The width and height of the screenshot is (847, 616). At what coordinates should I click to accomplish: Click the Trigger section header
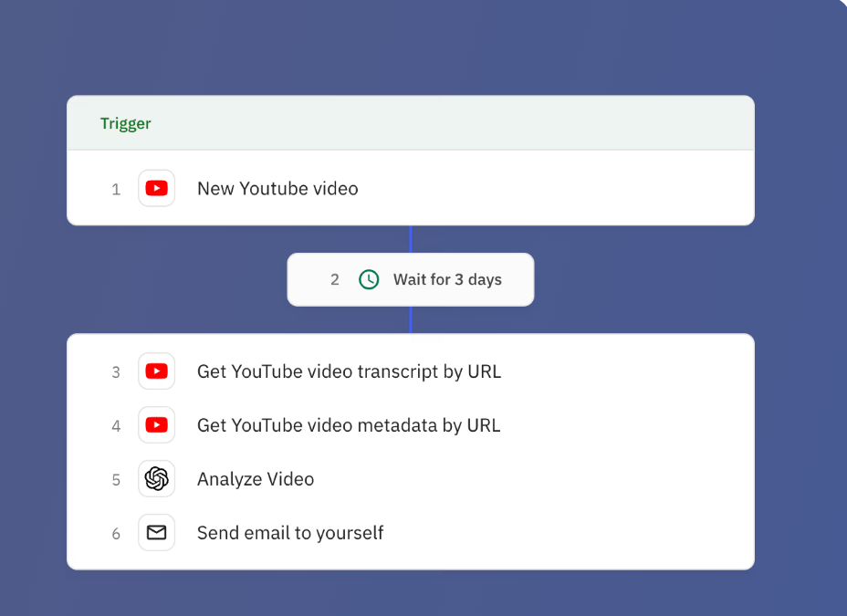point(126,123)
